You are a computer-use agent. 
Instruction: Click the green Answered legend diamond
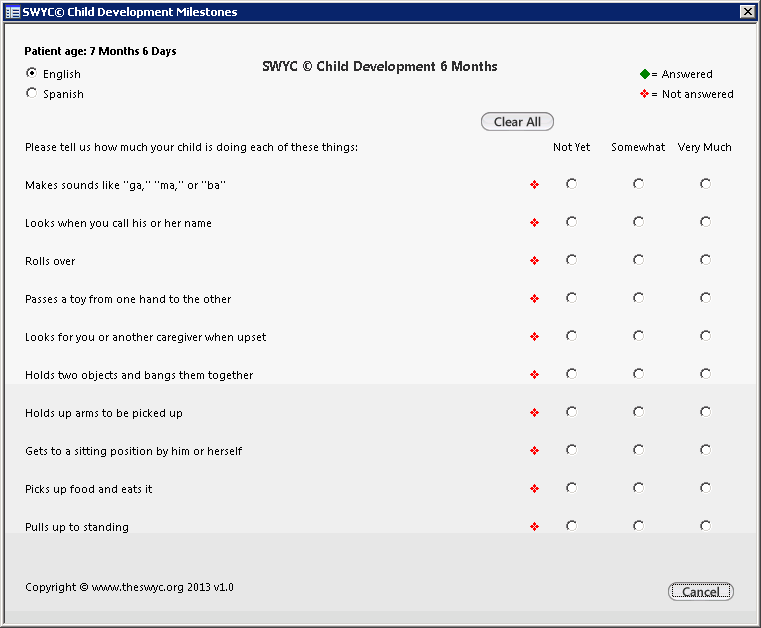(x=645, y=74)
